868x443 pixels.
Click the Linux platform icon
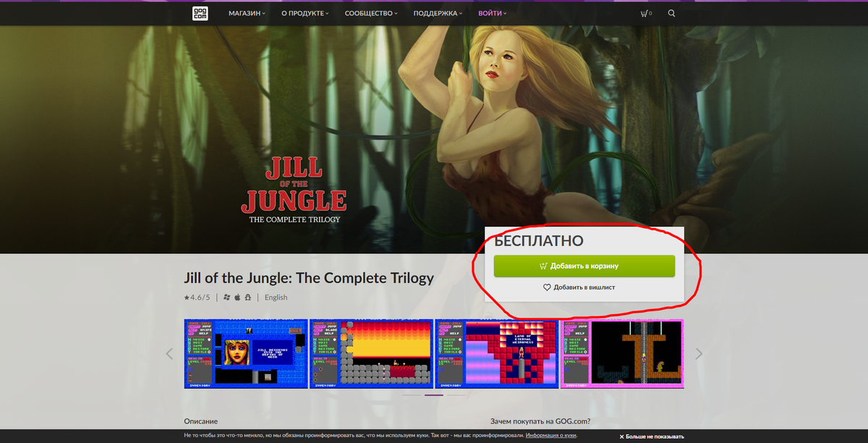pyautogui.click(x=247, y=298)
